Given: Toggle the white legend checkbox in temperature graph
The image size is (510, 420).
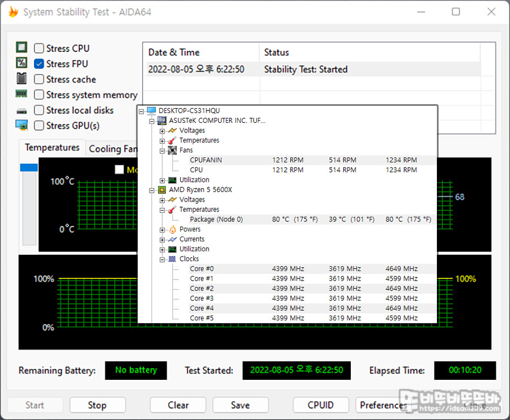Looking at the screenshot, I should point(120,170).
